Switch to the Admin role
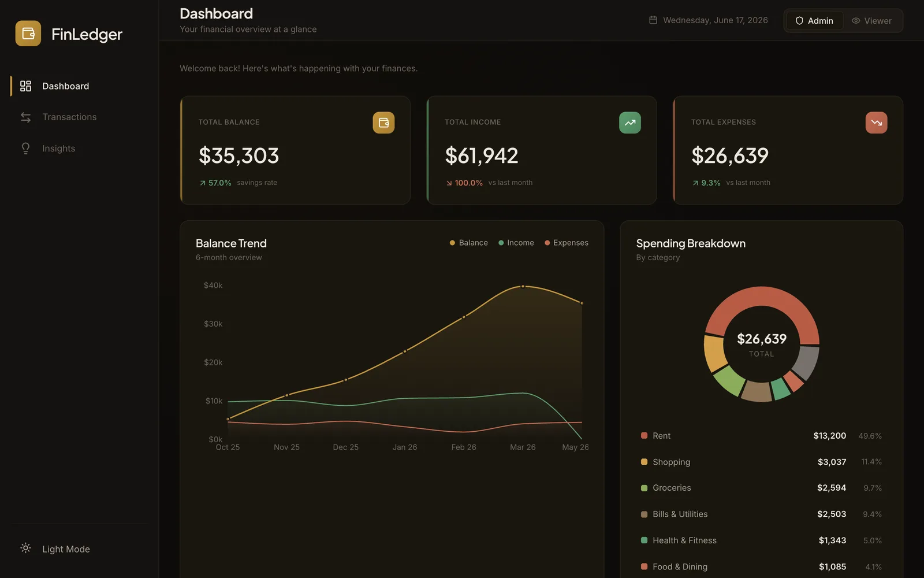 pyautogui.click(x=814, y=21)
